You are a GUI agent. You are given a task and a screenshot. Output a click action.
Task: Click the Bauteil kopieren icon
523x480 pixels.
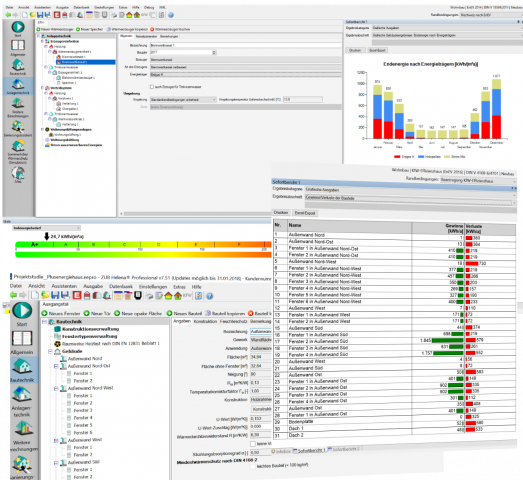pos(208,313)
